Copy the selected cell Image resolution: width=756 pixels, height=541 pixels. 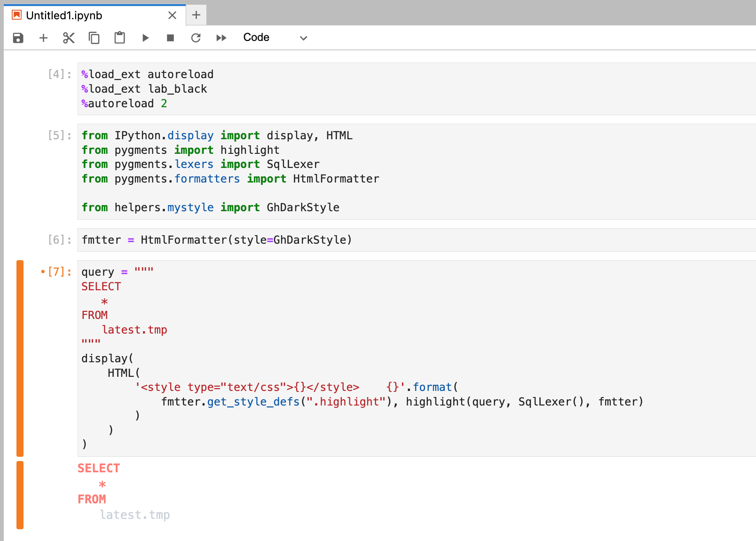[94, 38]
